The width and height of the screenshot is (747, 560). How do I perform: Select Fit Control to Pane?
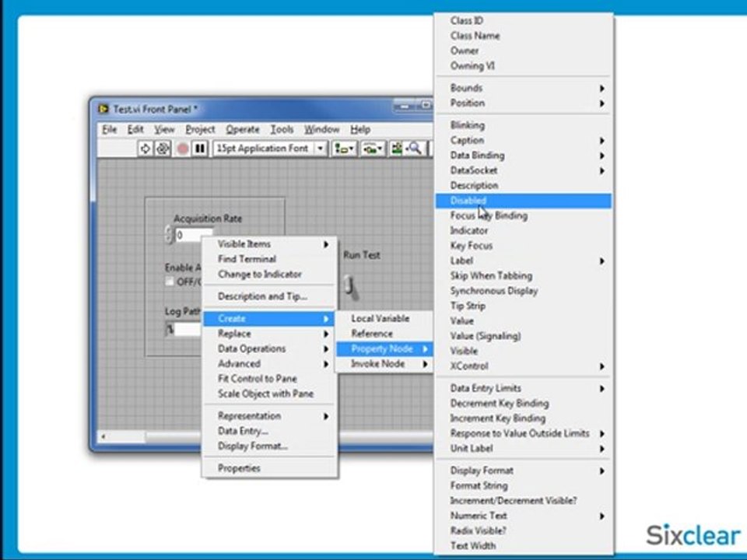click(270, 379)
